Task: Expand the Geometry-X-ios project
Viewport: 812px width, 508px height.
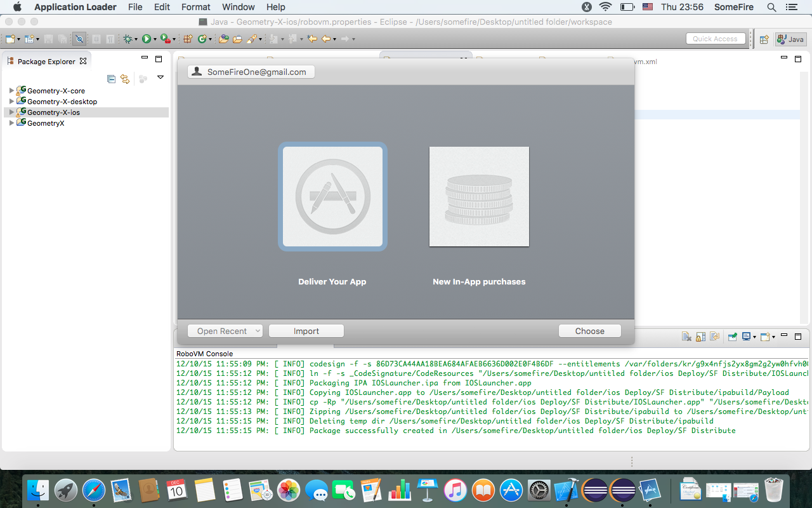Action: [x=11, y=112]
